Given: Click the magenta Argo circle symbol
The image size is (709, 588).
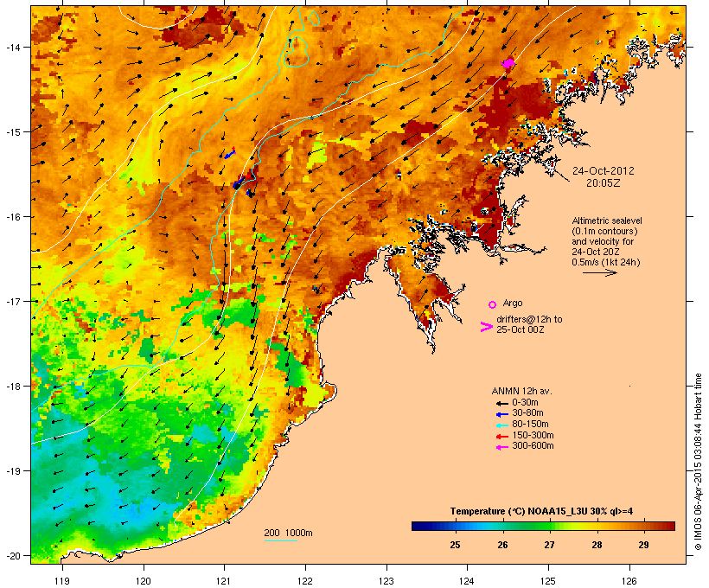Looking at the screenshot, I should (493, 304).
